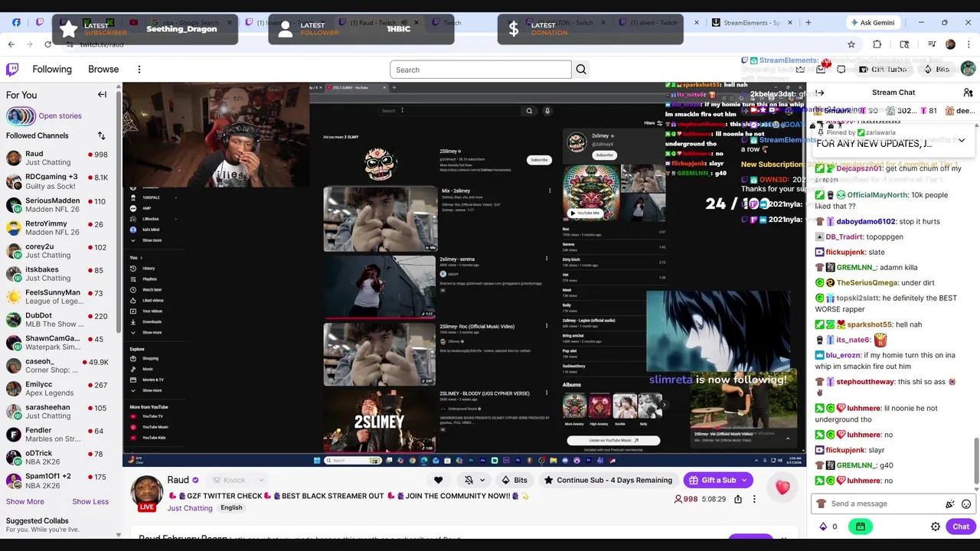Viewport: 980px width, 551px height.
Task: Click the purple Chat send button
Action: 961,527
